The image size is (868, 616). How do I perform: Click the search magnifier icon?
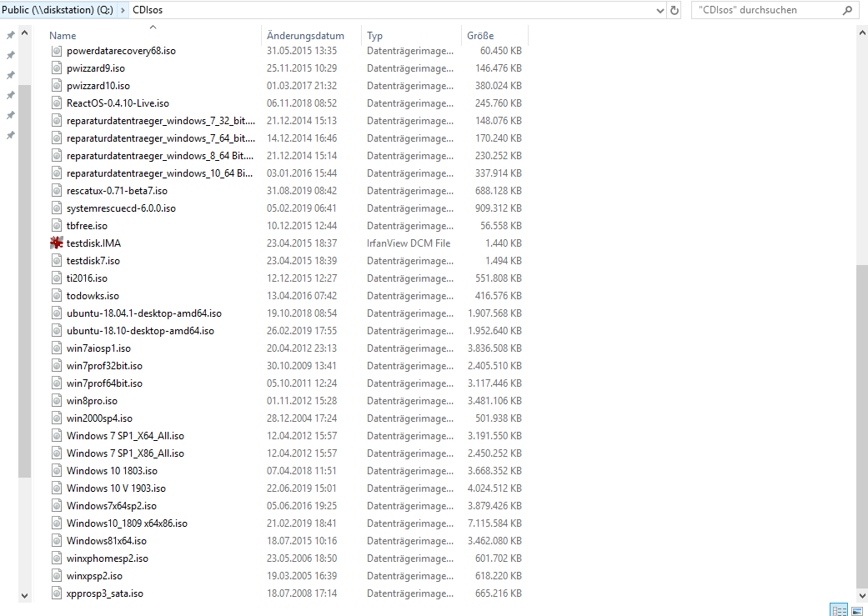[x=847, y=10]
